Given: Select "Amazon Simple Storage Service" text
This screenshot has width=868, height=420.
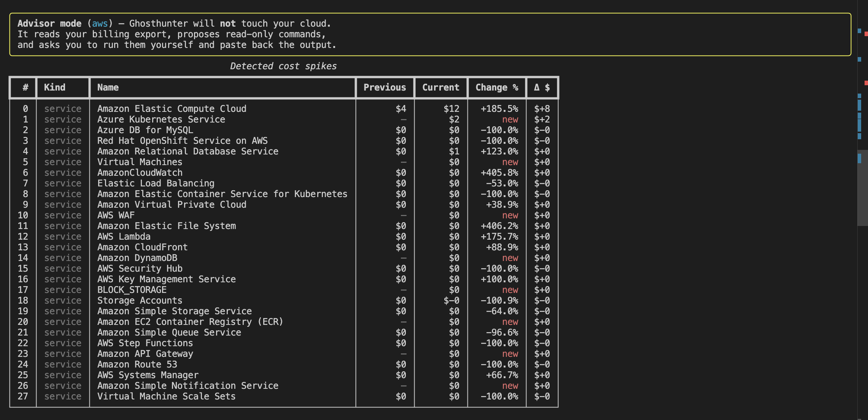Looking at the screenshot, I should click(175, 311).
